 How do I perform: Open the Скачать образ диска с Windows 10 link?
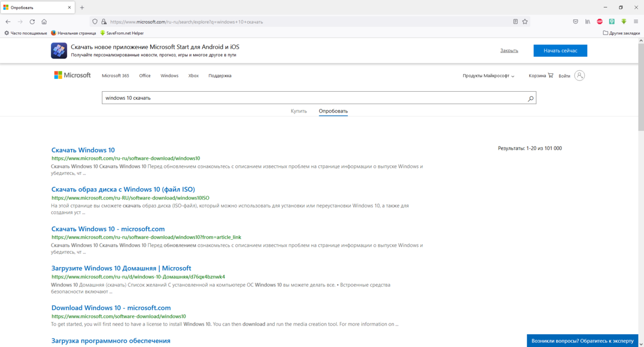pos(123,189)
